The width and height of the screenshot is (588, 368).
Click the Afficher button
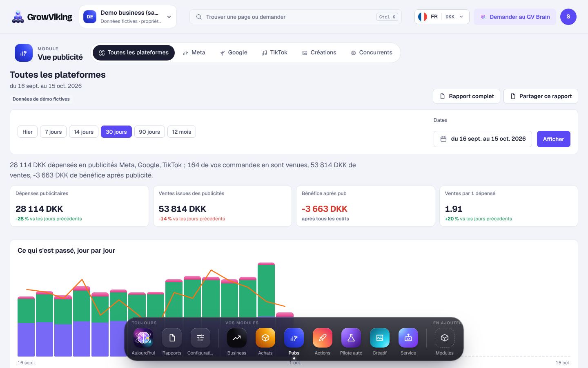[553, 139]
